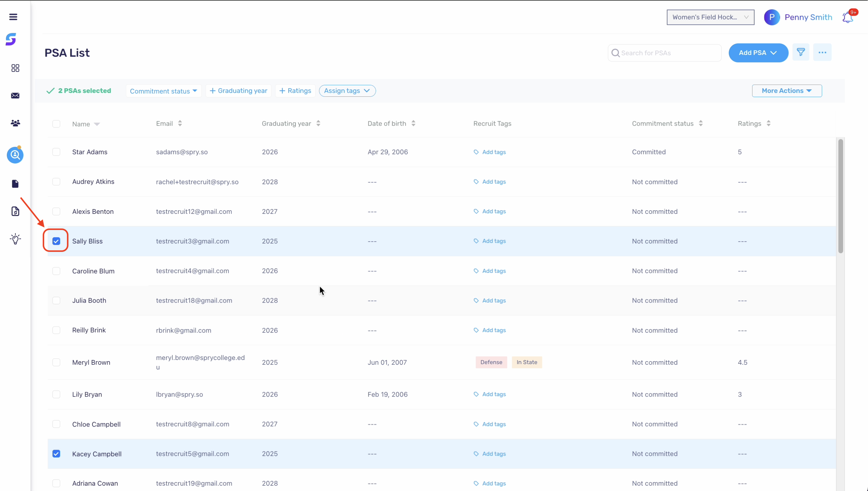Image resolution: width=868 pixels, height=491 pixels.
Task: Click the Graduating year bulk action button
Action: point(238,91)
